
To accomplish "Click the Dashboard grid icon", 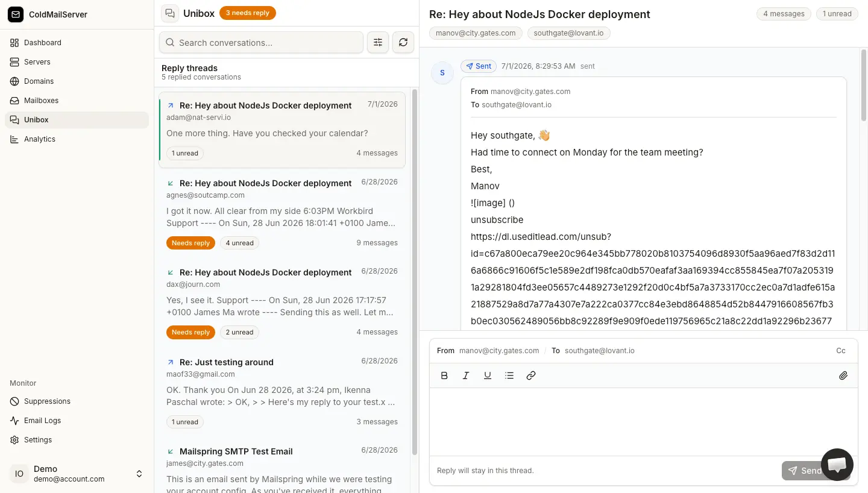I will [x=14, y=43].
